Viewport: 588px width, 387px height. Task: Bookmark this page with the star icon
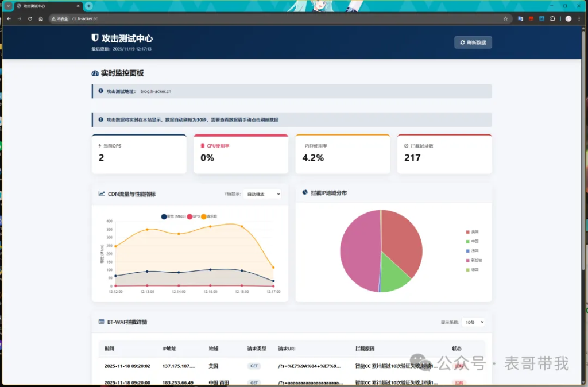(505, 18)
